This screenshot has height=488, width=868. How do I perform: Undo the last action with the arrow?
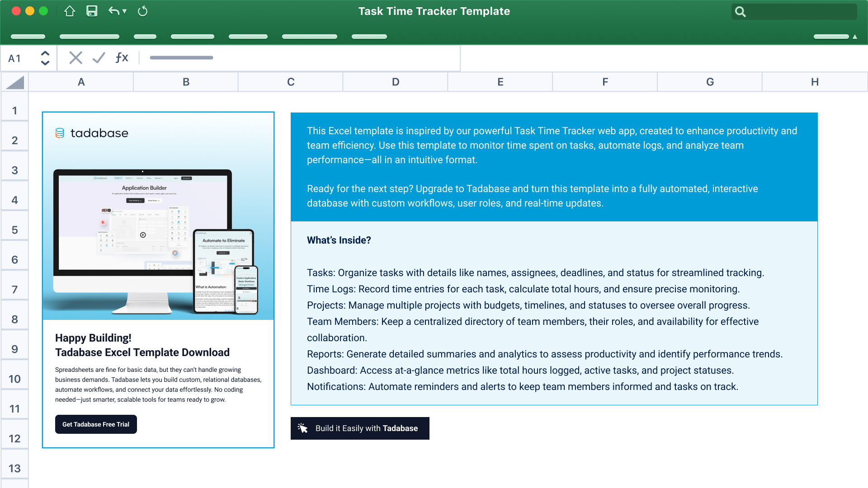click(x=113, y=11)
